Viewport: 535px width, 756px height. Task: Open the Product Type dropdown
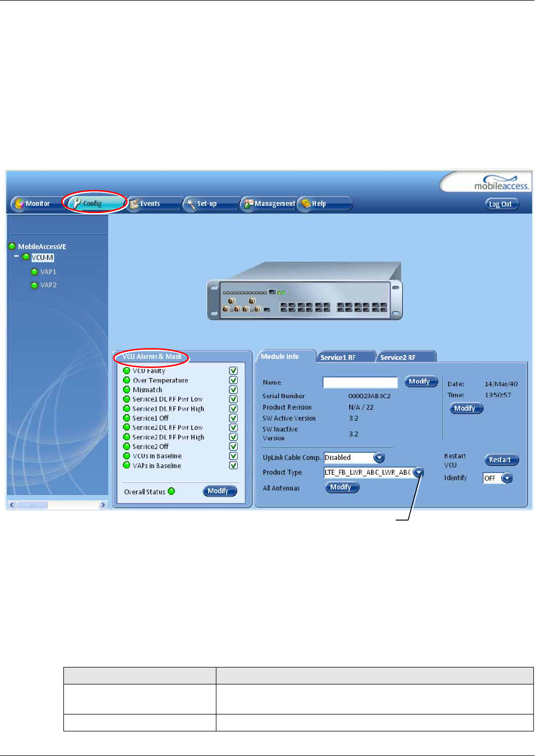(x=418, y=472)
